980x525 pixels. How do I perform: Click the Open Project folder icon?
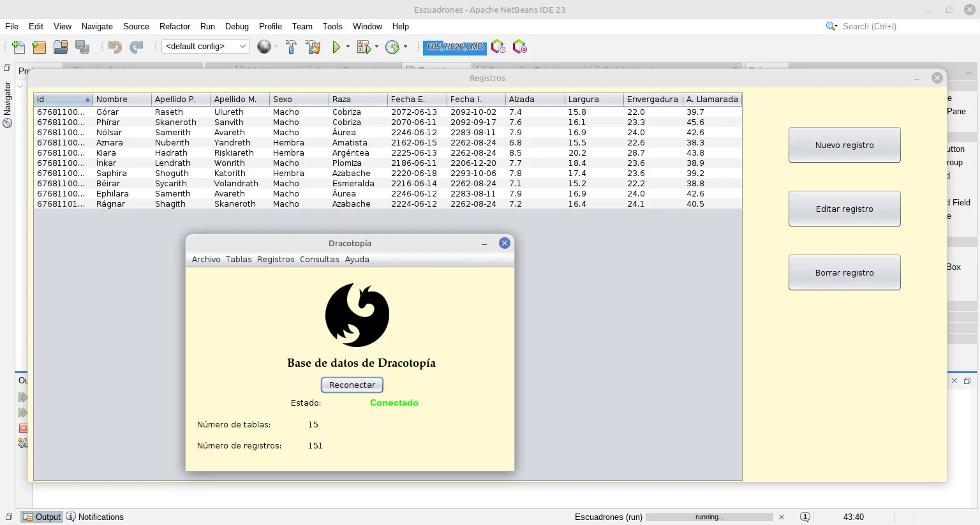pyautogui.click(x=61, y=47)
